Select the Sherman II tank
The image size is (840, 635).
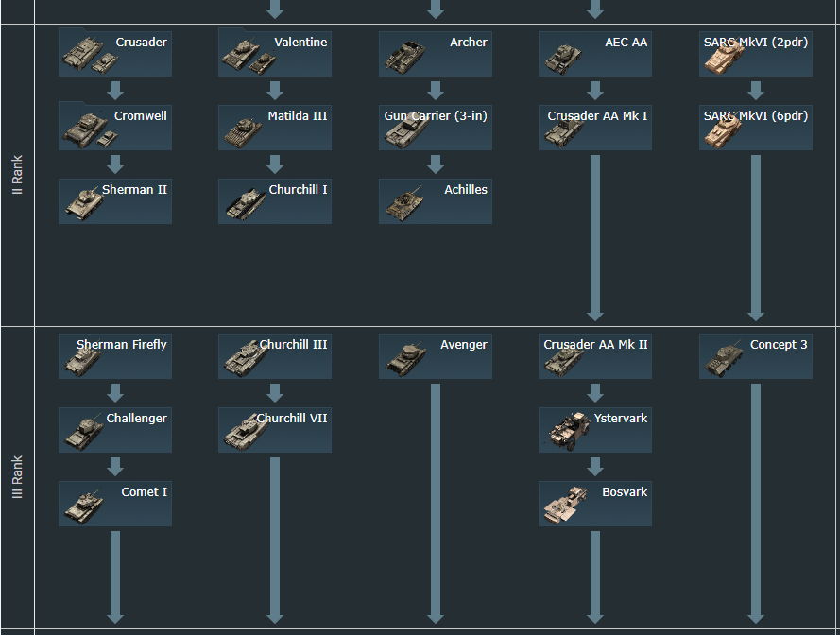click(x=115, y=200)
